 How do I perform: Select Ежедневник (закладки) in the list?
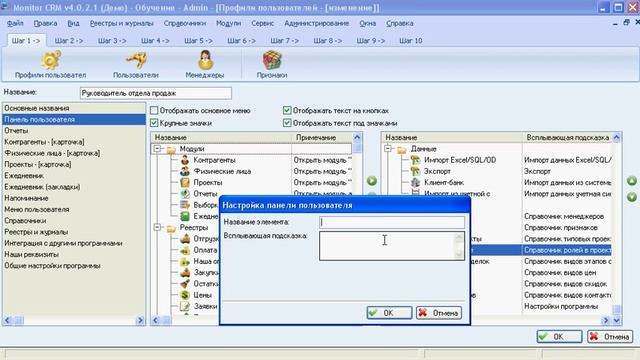pyautogui.click(x=73, y=187)
